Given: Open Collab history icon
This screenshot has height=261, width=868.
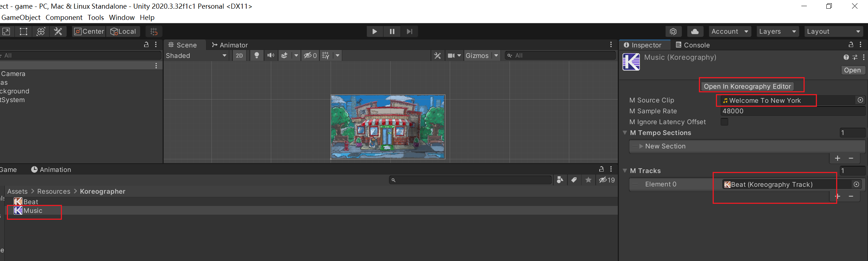Looking at the screenshot, I should pyautogui.click(x=673, y=31).
